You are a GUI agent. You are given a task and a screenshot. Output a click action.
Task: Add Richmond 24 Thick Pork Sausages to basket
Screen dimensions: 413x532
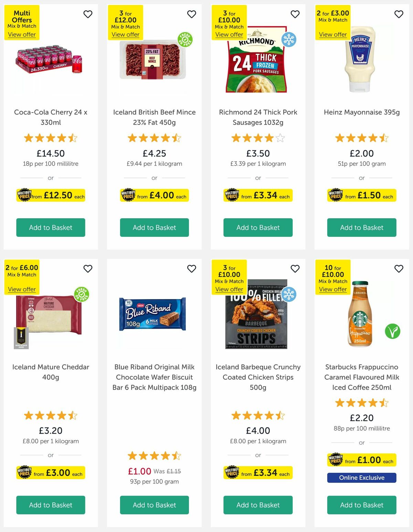click(258, 227)
